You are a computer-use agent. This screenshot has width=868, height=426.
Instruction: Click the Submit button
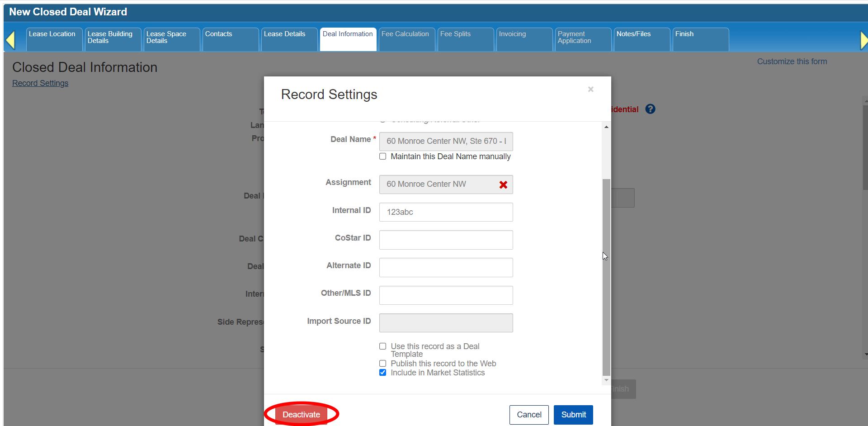click(573, 415)
